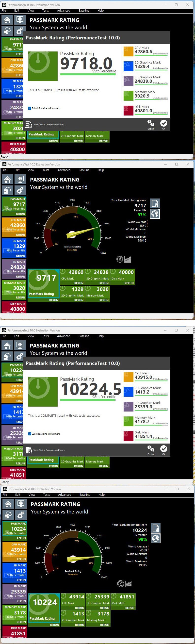The image size is (195, 644).
Task: Click the globe icon next to 97% percentile
Action: coord(155,214)
